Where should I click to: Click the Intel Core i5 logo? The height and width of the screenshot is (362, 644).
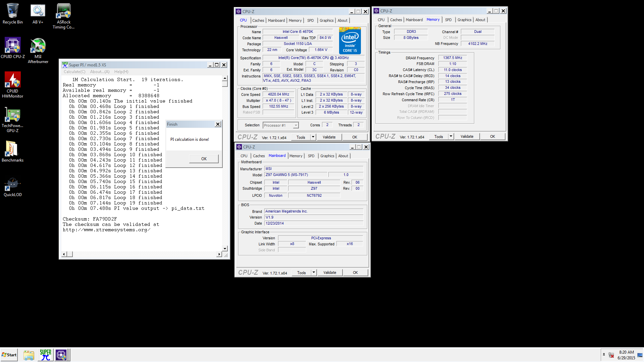tap(350, 41)
